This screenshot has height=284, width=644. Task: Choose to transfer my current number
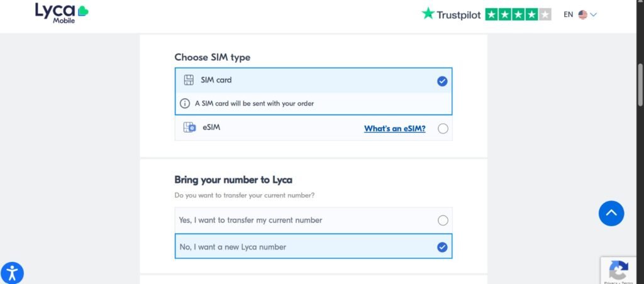(443, 221)
